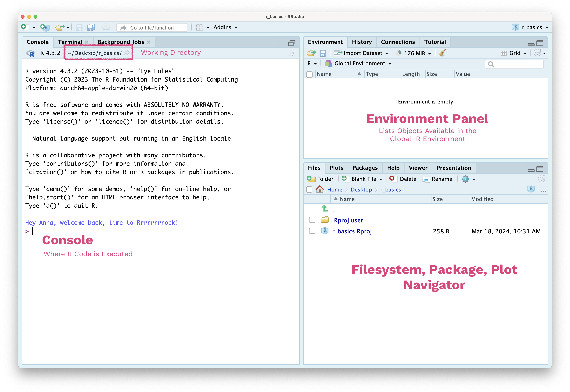Screen dimensions: 570x392
Task: Switch to the Background Jobs tab
Action: [121, 42]
